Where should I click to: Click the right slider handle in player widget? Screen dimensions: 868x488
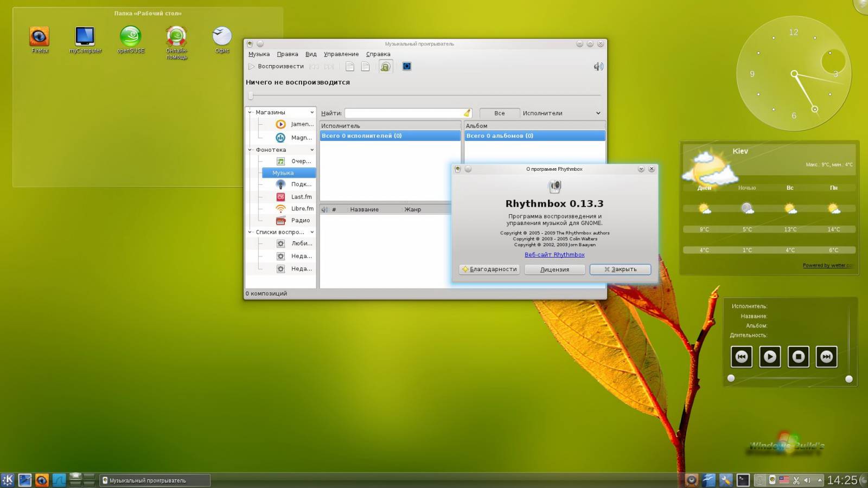tap(849, 379)
